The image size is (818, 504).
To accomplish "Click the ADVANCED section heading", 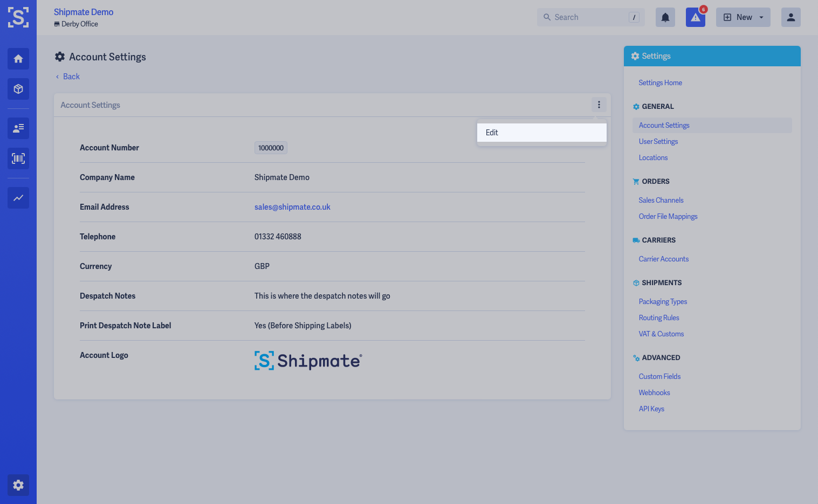I will [x=661, y=358].
